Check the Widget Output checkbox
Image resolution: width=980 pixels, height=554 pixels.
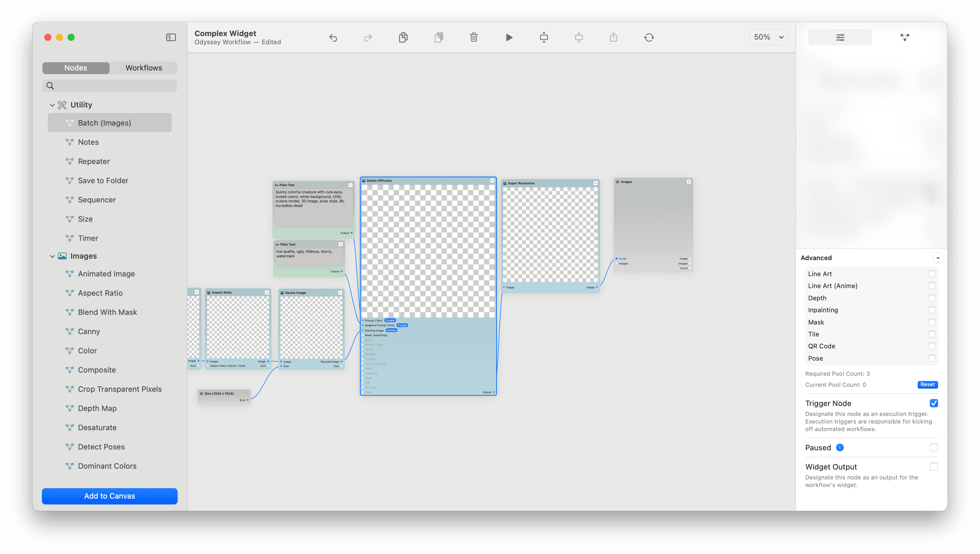pos(934,467)
